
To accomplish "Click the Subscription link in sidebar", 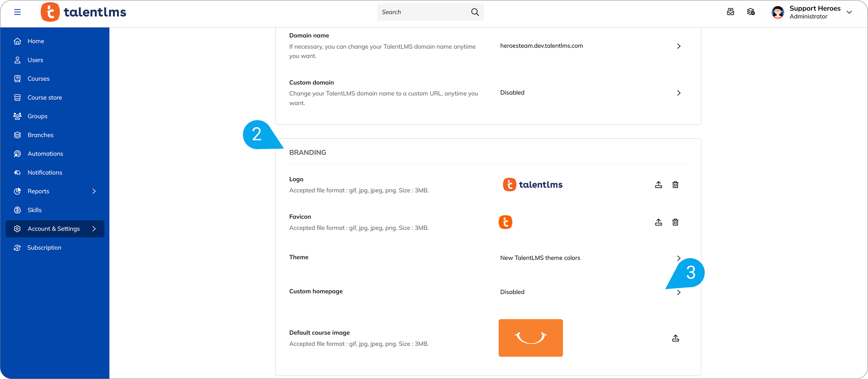I will click(x=44, y=247).
